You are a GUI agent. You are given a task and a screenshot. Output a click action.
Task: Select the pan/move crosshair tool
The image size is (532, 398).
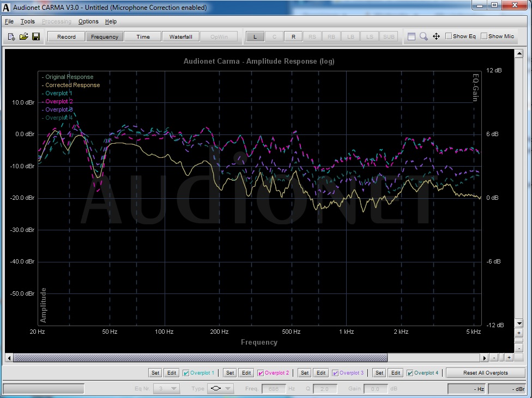(436, 36)
